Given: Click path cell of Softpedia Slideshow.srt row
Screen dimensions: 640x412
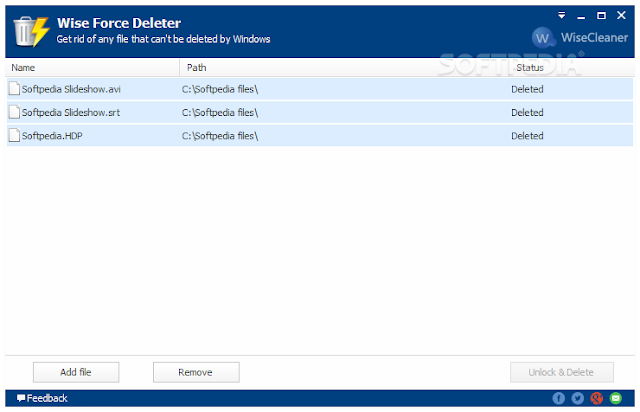Looking at the screenshot, I should coord(220,113).
